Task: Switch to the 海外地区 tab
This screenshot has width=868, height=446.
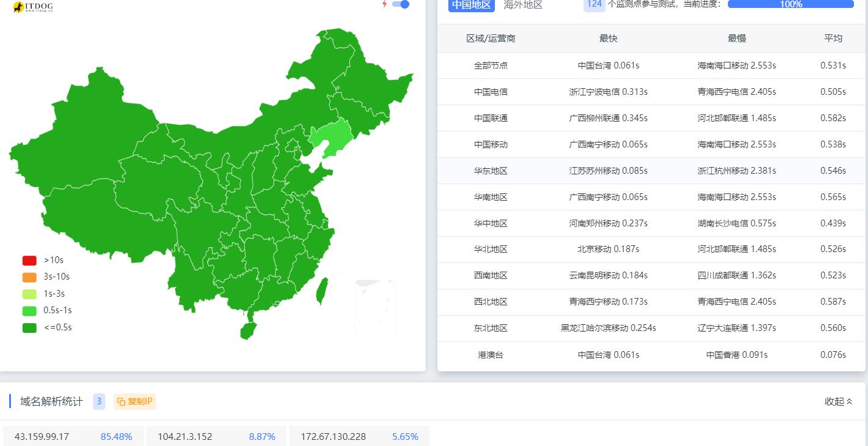Action: pyautogui.click(x=523, y=5)
